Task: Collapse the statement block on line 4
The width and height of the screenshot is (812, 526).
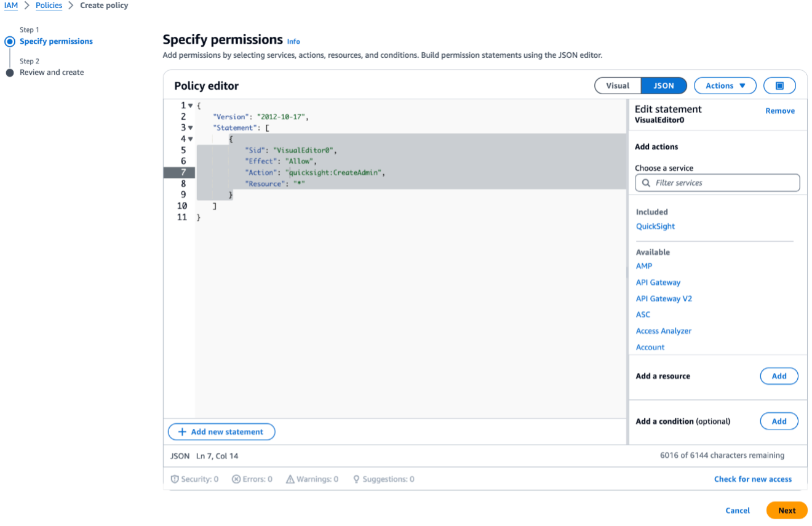Action: click(x=191, y=139)
